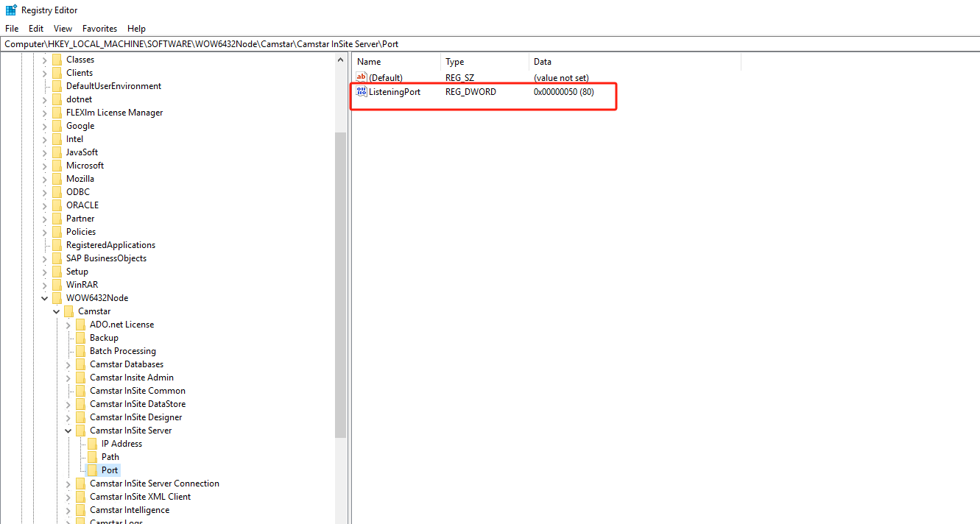Select the FLEXlm License Manager folder icon
Image resolution: width=980 pixels, height=524 pixels.
(x=57, y=113)
